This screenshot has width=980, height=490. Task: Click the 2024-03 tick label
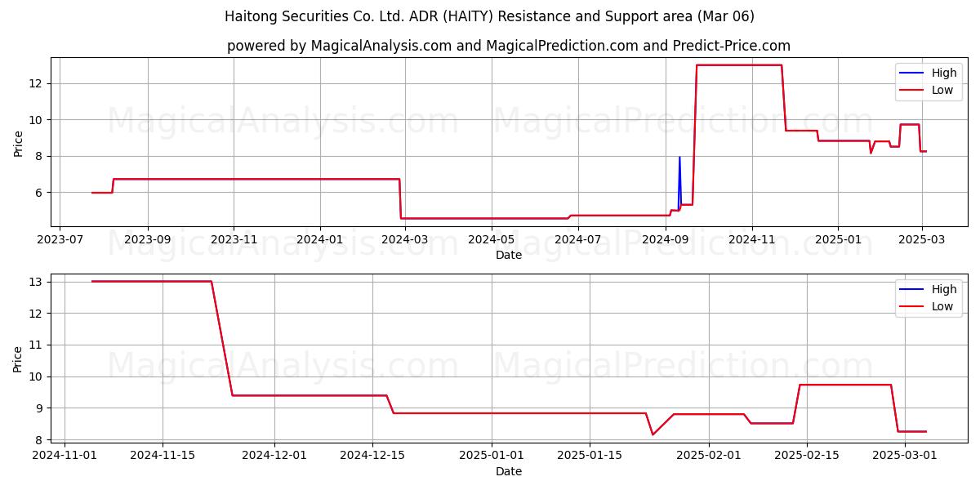404,240
